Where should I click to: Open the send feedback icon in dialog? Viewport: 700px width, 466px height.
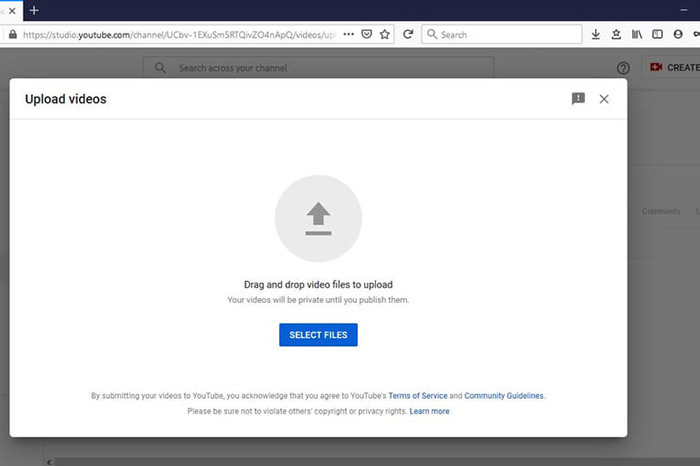pyautogui.click(x=578, y=99)
